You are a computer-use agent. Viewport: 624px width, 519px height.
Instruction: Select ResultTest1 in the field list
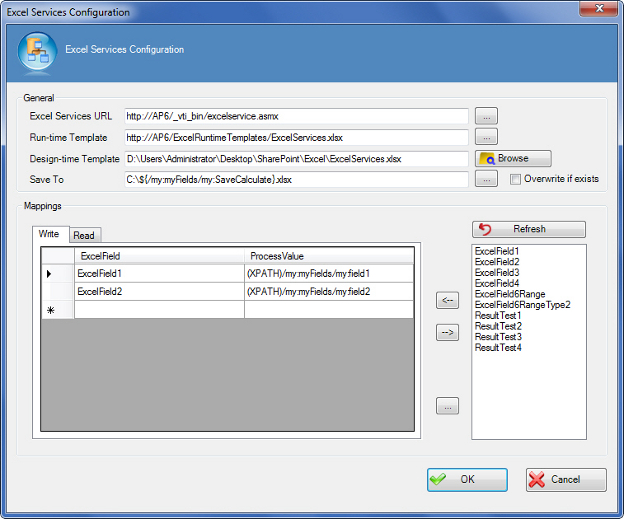(498, 316)
